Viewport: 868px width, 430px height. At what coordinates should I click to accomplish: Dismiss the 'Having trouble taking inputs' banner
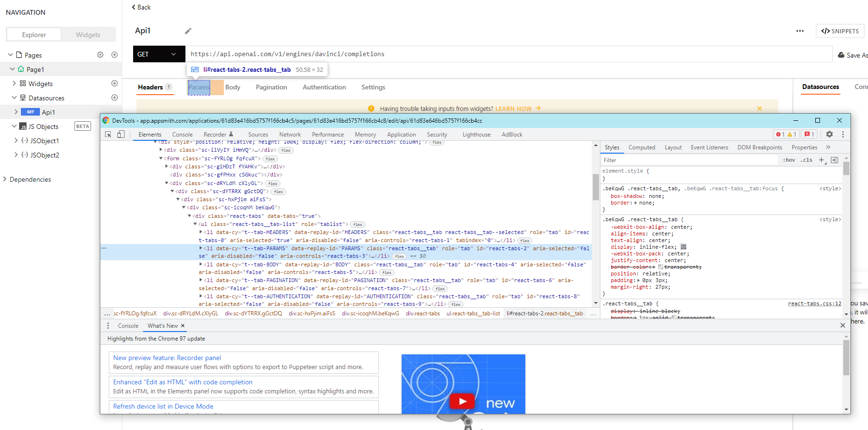[760, 108]
